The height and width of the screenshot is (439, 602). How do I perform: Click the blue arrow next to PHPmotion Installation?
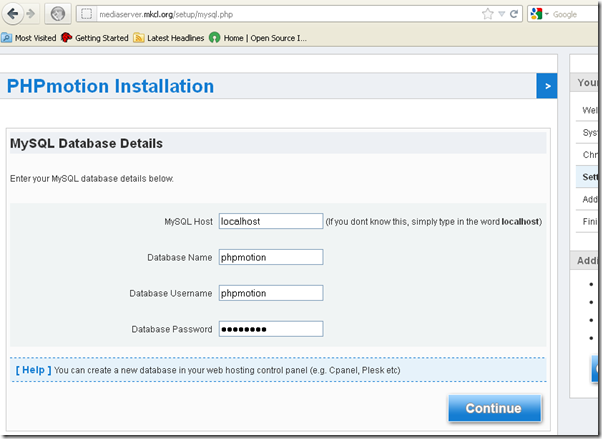coord(547,86)
